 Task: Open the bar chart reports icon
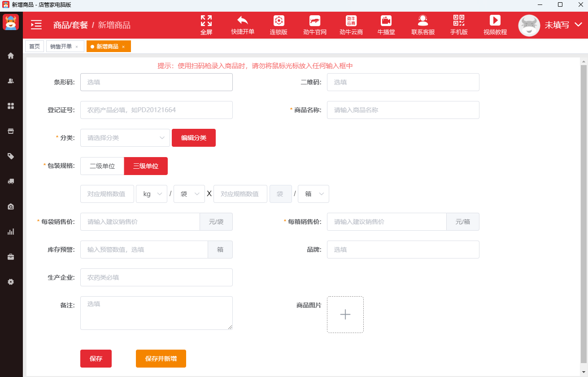[x=11, y=232]
